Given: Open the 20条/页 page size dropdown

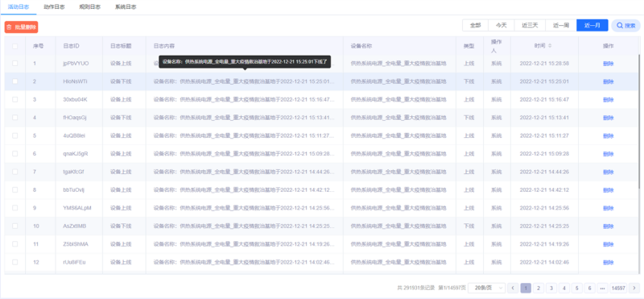Looking at the screenshot, I should point(487,288).
